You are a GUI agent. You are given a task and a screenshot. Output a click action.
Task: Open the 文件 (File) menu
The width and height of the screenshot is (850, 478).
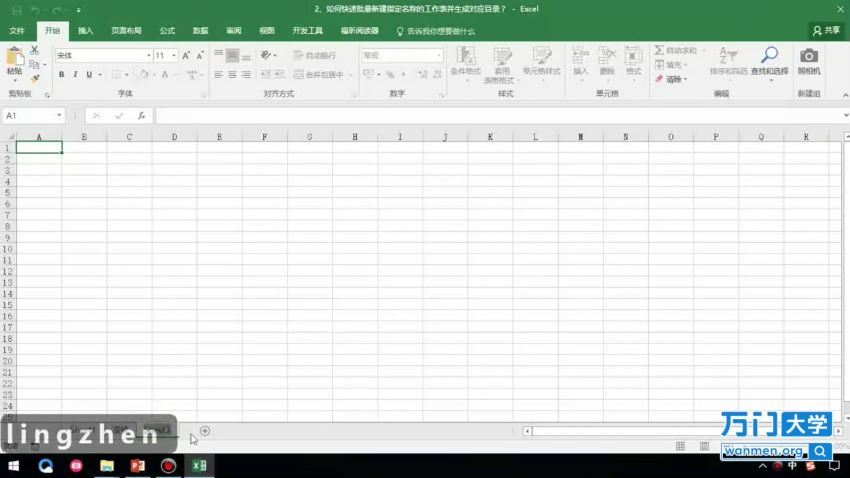coord(17,31)
